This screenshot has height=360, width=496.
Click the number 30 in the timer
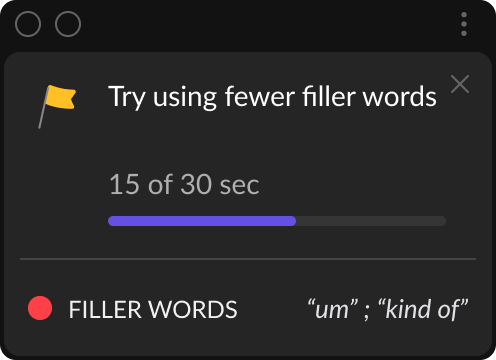[x=196, y=184]
